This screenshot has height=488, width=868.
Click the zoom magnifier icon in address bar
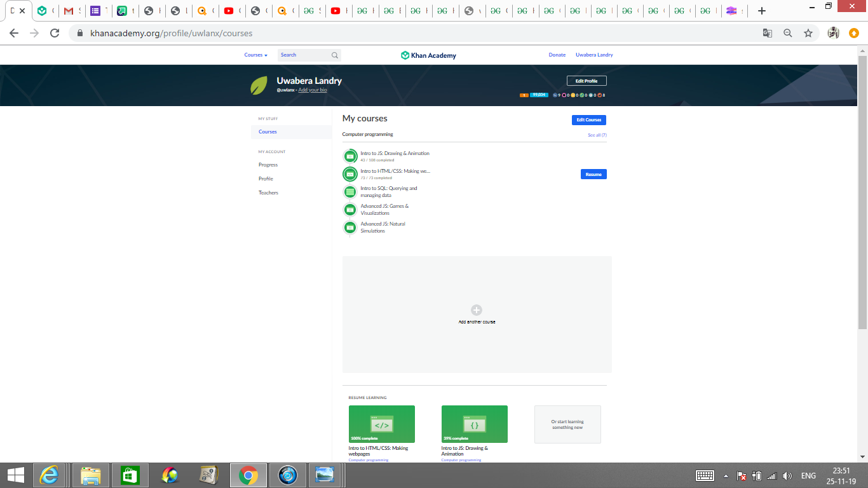tap(788, 33)
